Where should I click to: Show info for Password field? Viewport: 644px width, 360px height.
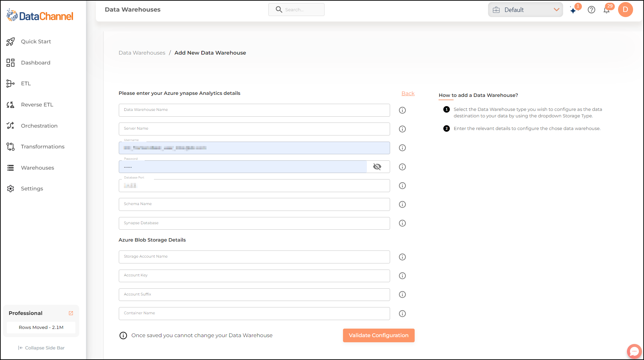click(x=402, y=167)
